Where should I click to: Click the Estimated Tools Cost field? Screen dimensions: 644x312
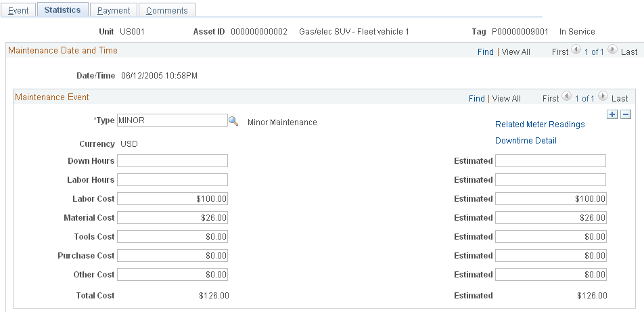551,236
